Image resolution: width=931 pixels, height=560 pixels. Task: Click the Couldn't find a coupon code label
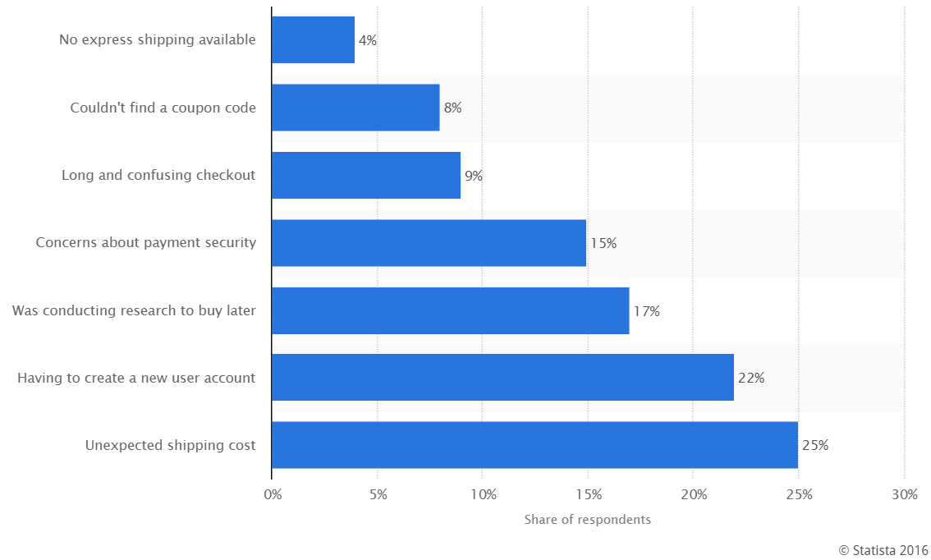163,108
